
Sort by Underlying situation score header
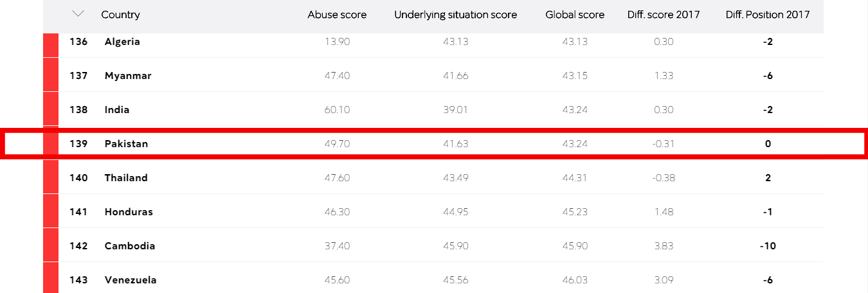point(455,15)
